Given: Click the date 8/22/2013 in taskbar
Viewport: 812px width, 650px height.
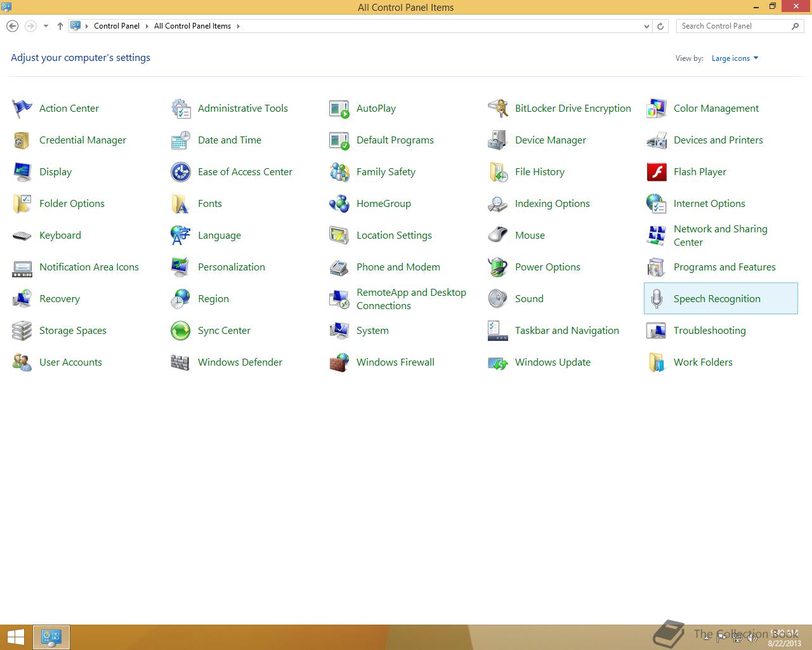Looking at the screenshot, I should click(x=785, y=644).
